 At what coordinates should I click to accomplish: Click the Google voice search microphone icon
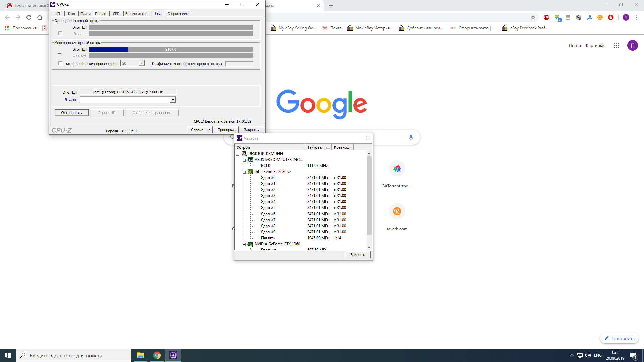[411, 138]
